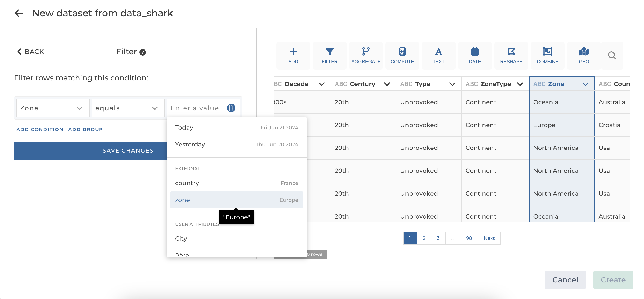644x299 pixels.
Task: Click the variables curly-brace icon in value field
Action: coord(231,108)
